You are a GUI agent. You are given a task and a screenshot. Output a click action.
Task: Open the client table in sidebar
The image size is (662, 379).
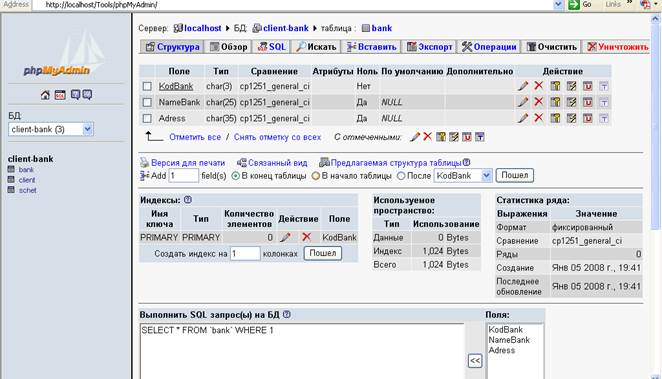27,180
